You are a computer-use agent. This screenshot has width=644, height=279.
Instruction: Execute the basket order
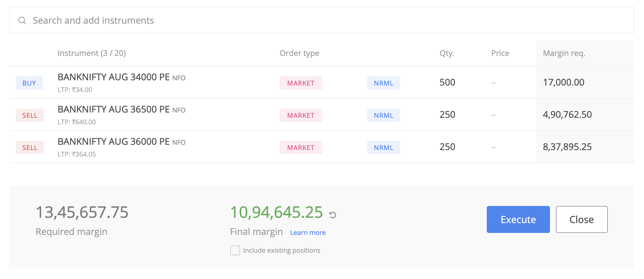(x=518, y=219)
